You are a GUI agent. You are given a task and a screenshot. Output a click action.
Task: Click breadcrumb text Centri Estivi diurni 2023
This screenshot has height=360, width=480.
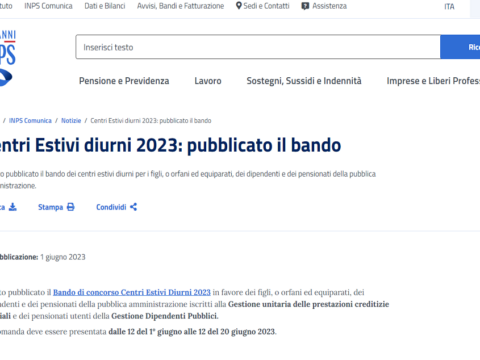click(x=151, y=121)
